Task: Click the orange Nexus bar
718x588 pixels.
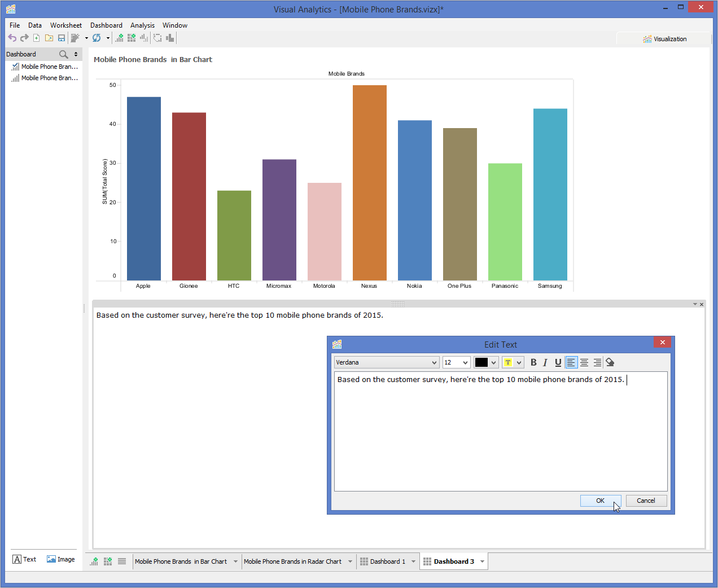Action: point(370,183)
